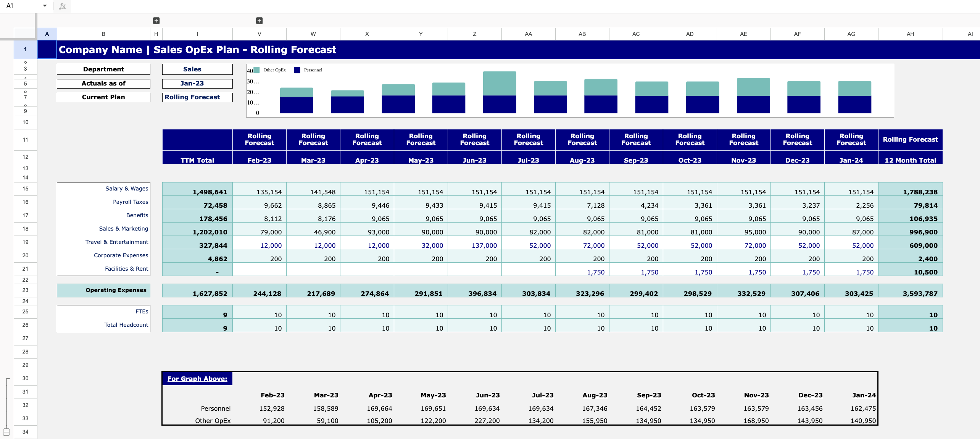Select the Total Headcount row label
Viewport: 980px width, 439px height.
click(x=126, y=325)
